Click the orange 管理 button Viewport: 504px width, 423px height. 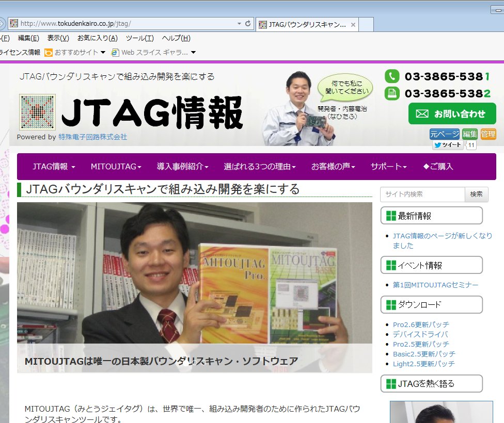tap(488, 134)
